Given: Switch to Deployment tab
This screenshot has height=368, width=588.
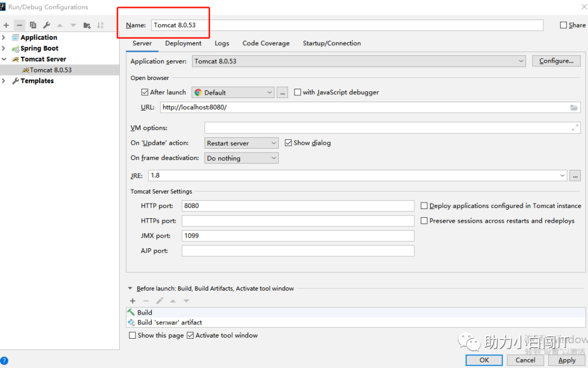Looking at the screenshot, I should coord(183,44).
